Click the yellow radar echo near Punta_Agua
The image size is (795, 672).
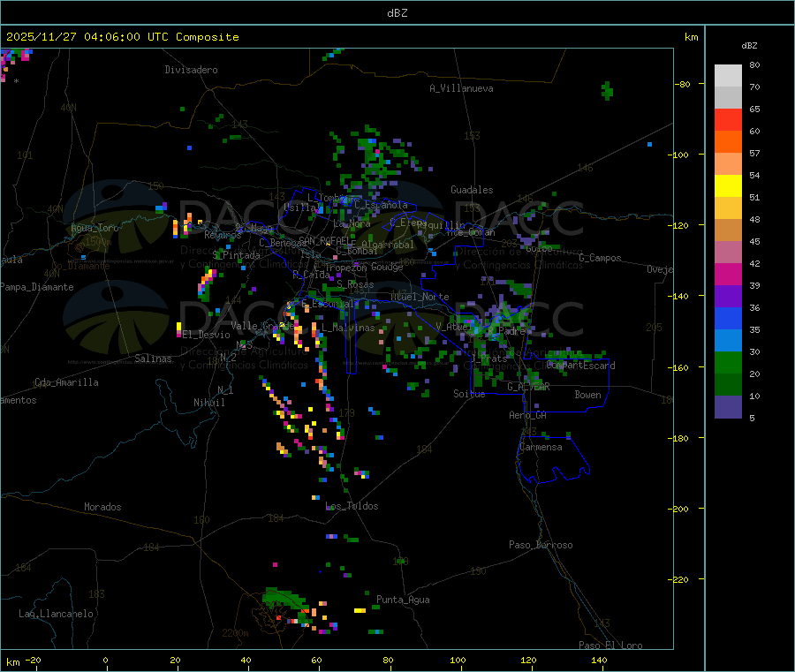tap(360, 610)
